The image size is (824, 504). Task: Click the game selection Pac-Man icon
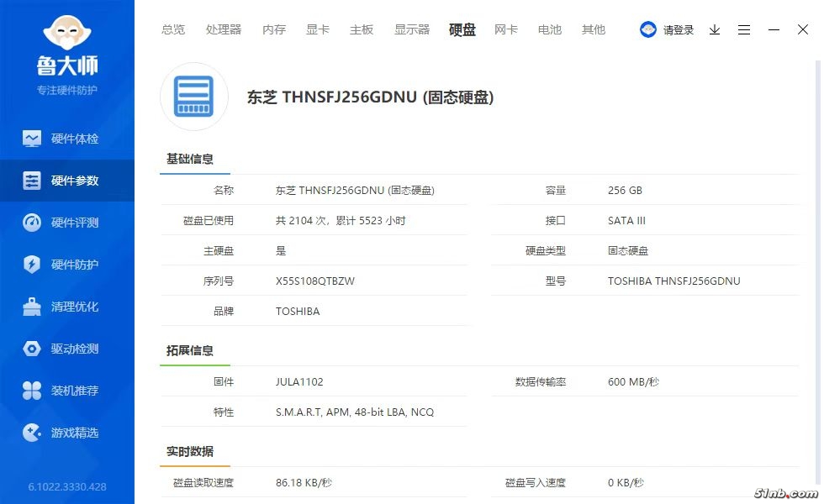[x=32, y=433]
